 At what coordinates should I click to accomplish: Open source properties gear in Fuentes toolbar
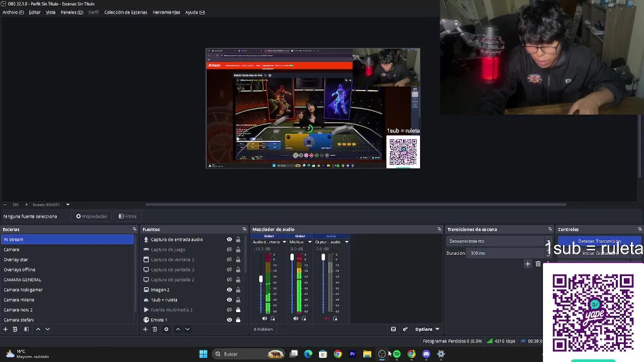pos(166,329)
